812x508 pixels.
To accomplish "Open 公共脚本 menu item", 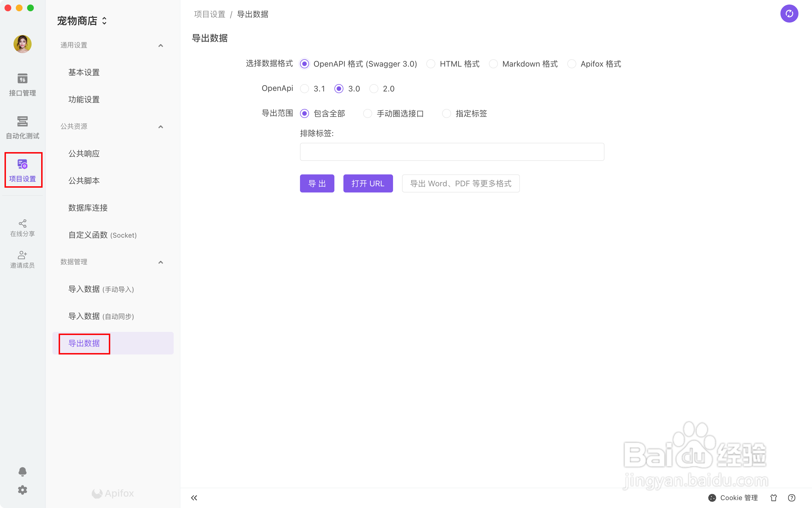I will coord(113,181).
